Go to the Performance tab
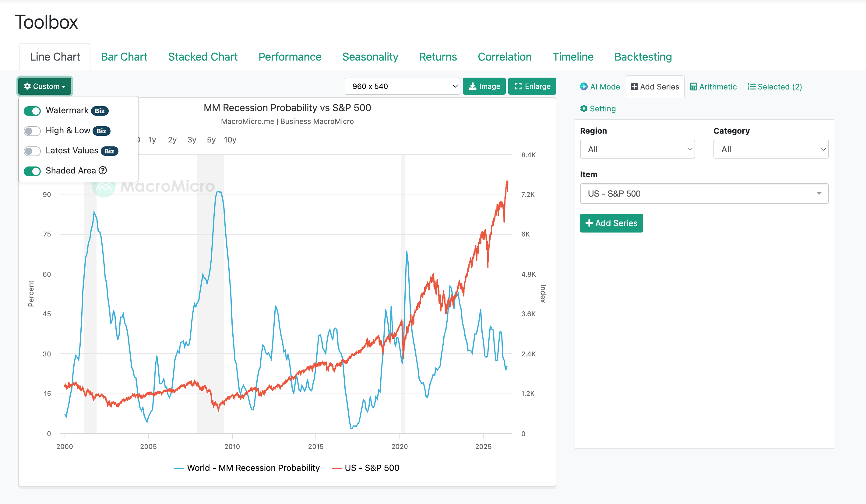The height and width of the screenshot is (504, 866). click(x=290, y=57)
